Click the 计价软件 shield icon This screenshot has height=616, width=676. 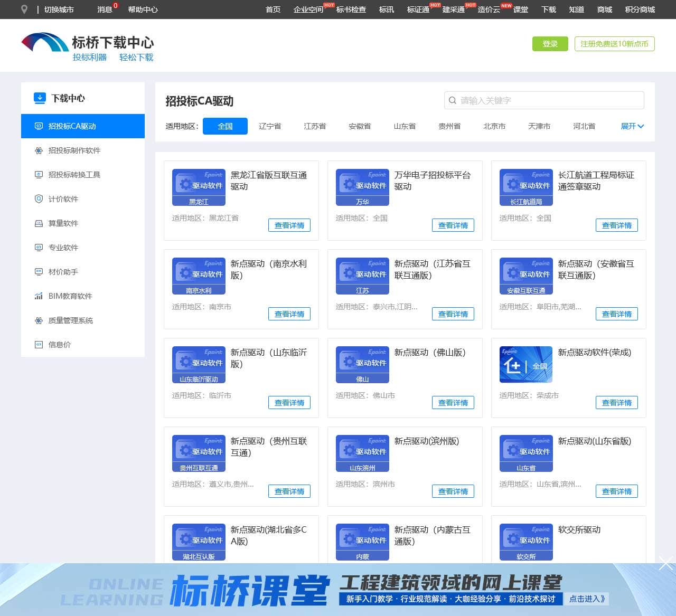(39, 199)
